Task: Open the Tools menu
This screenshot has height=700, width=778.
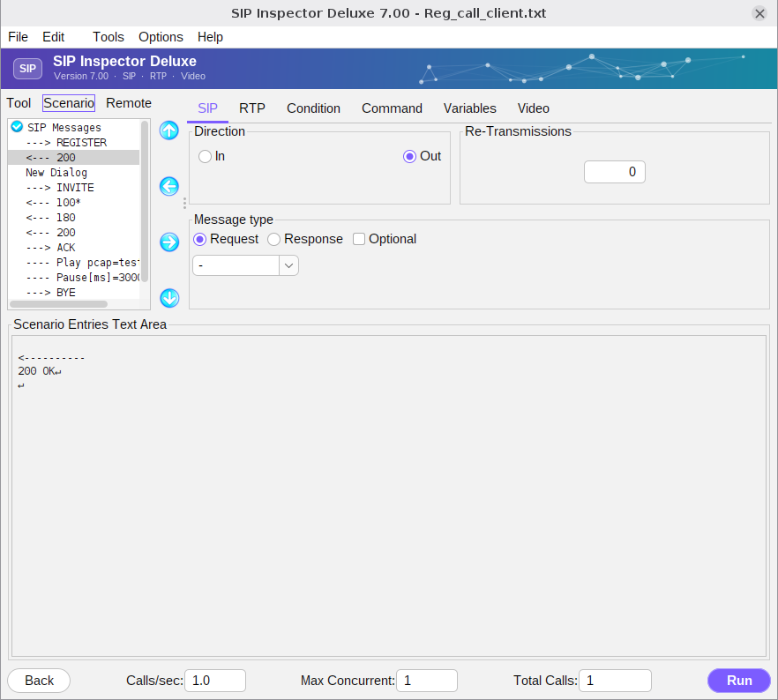Action: pyautogui.click(x=108, y=37)
